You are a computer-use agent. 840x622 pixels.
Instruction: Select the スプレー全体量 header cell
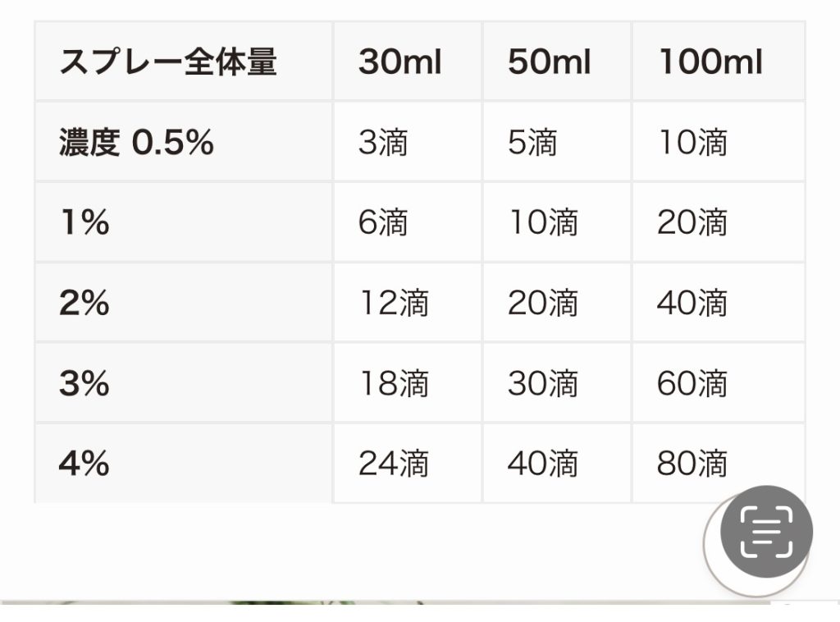pos(184,61)
